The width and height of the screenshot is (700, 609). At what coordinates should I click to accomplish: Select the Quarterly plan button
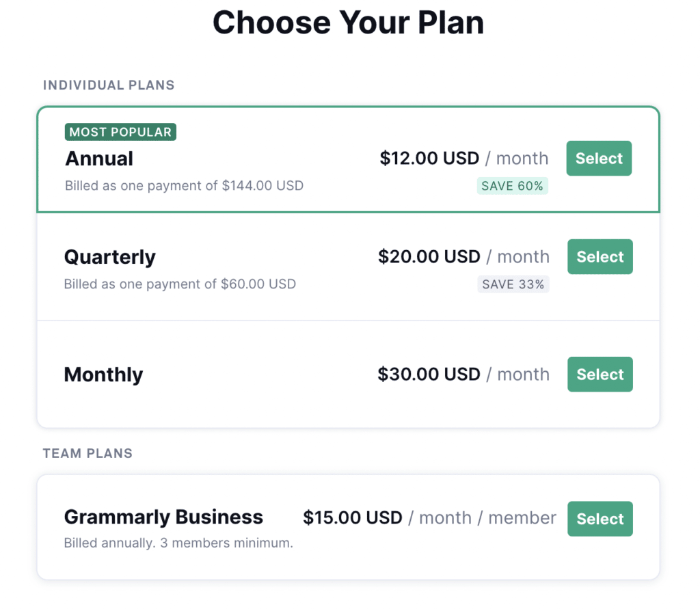click(x=600, y=256)
